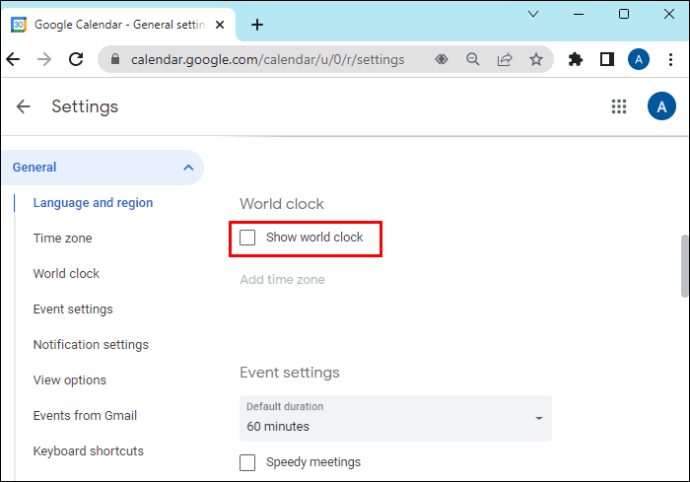Toggle the browser side panel icon

tap(607, 59)
